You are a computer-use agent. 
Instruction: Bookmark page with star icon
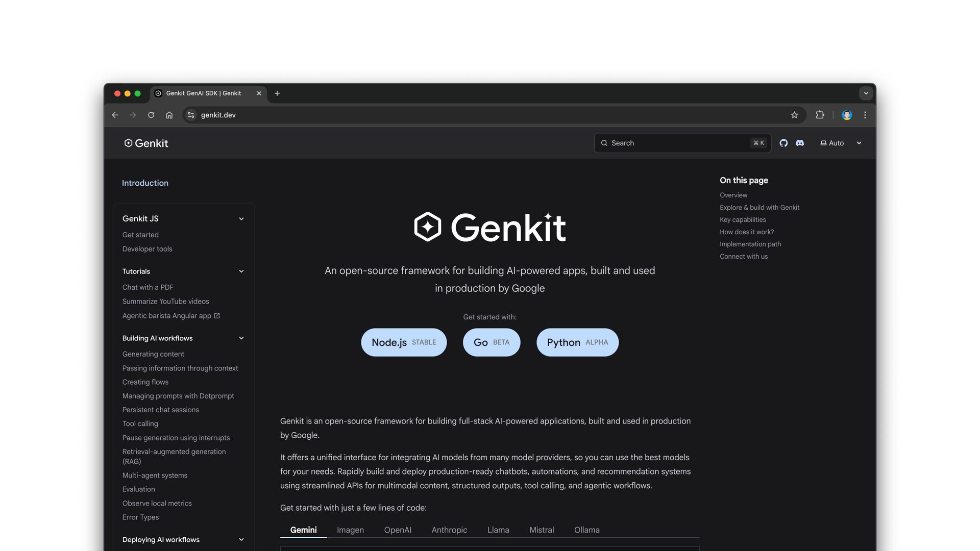794,115
